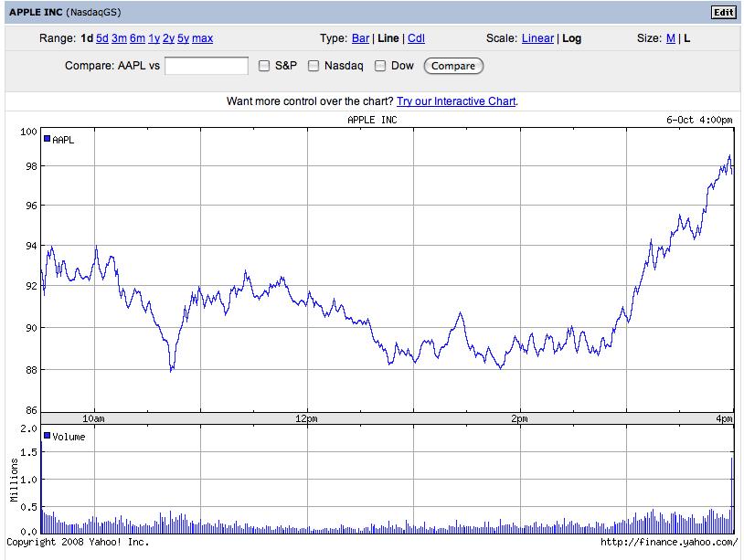
Task: Open the Try our Interactive Chart link
Action: 456,101
